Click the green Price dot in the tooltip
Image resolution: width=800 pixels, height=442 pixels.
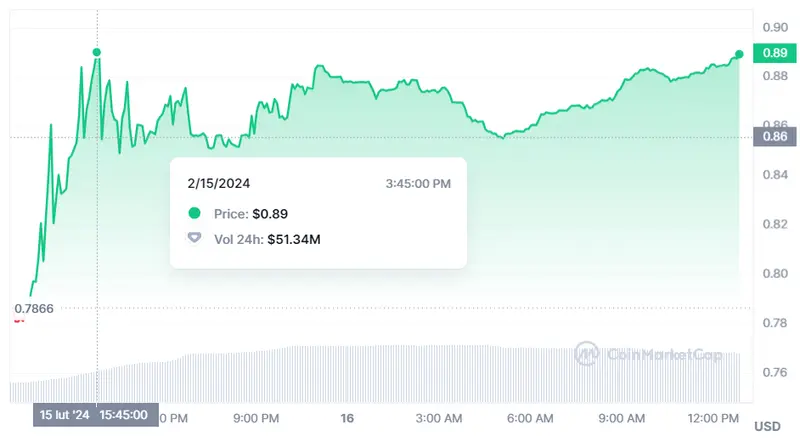coord(194,213)
